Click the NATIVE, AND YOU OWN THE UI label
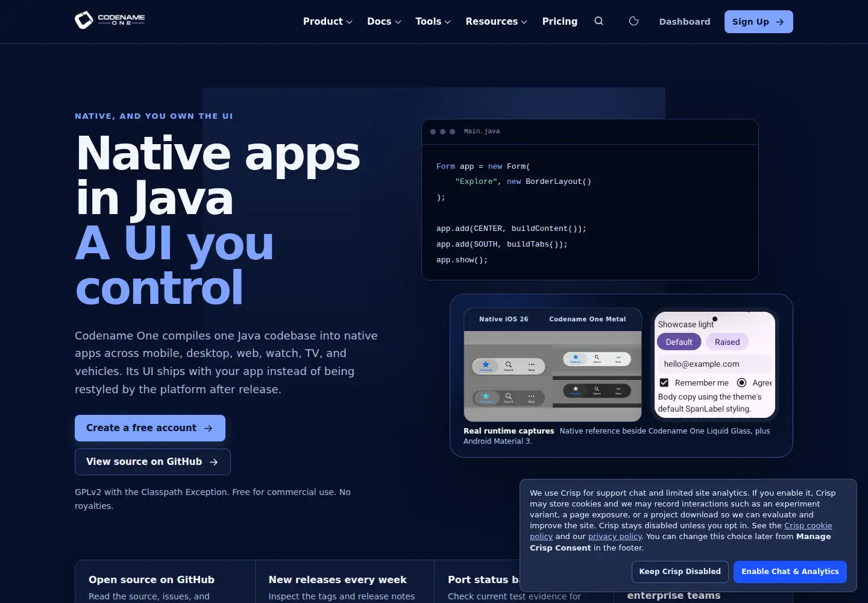The height and width of the screenshot is (603, 868). 154,116
